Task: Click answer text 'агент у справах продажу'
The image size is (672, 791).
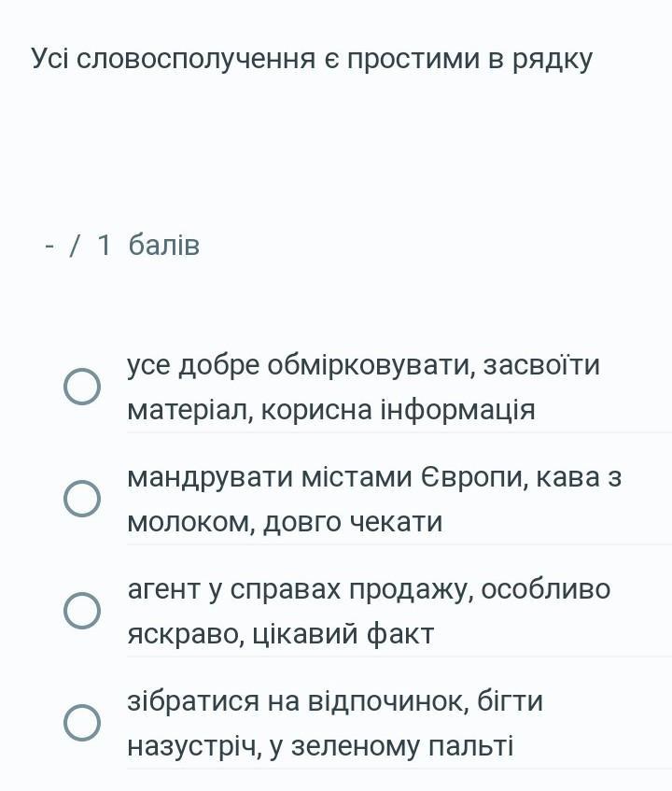Action: 301,589
